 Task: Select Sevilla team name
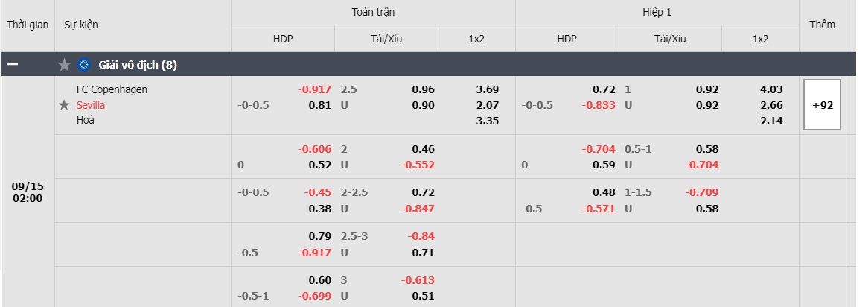point(91,105)
